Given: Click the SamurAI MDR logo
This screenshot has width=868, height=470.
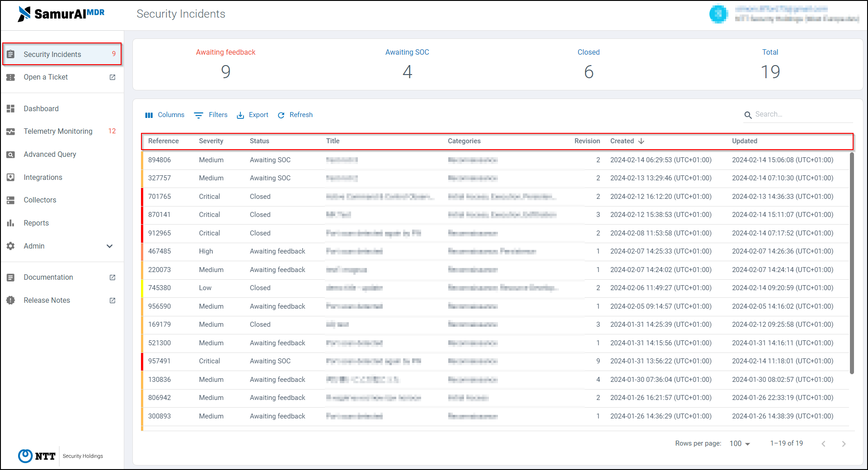Looking at the screenshot, I should coord(61,14).
